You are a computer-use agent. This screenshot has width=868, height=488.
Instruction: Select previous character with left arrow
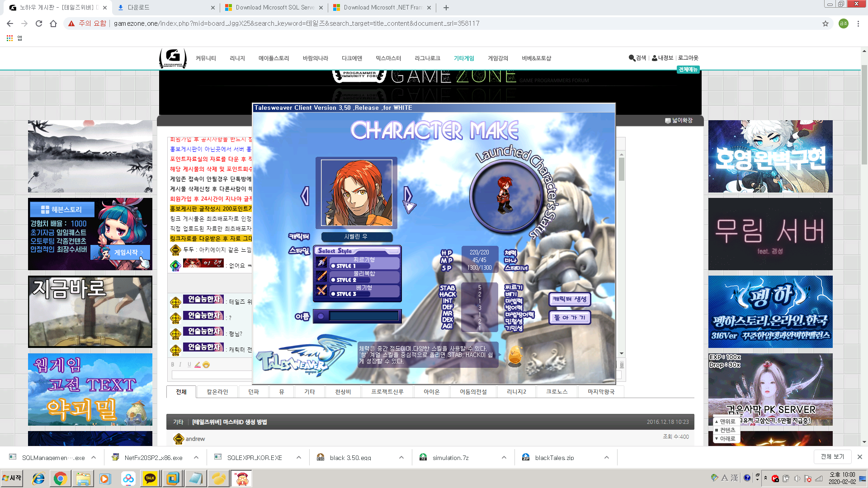point(305,196)
